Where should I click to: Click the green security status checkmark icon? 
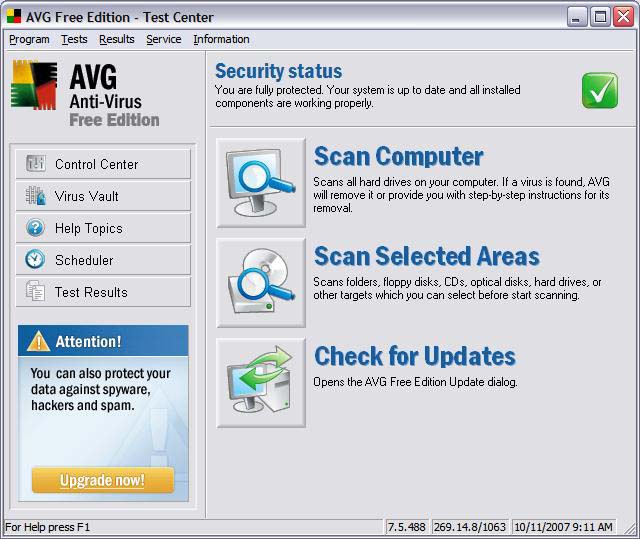pos(600,90)
